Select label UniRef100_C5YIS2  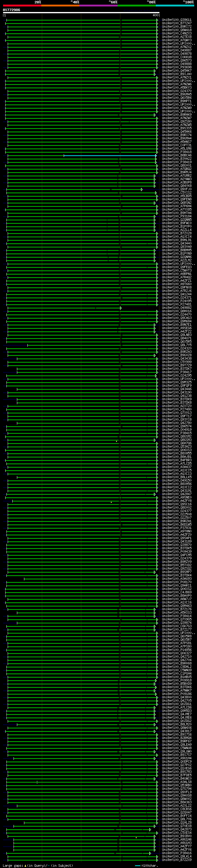tap(177, 193)
